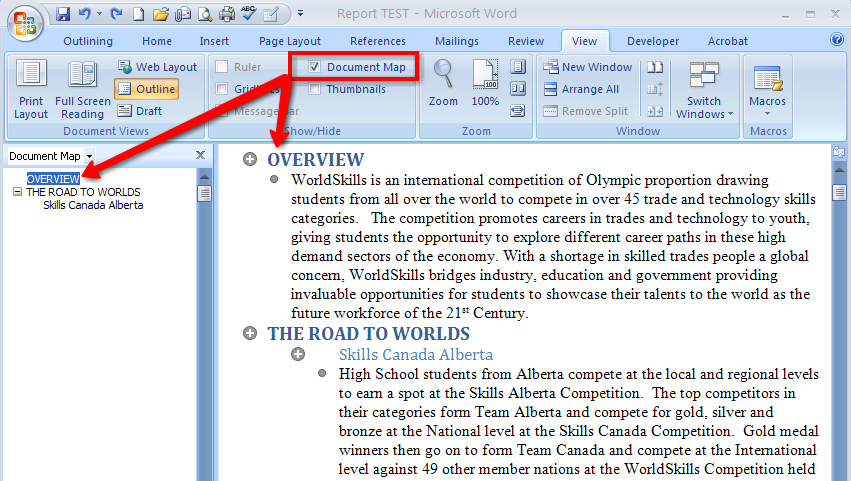Select bullet of High School students paragraph
Viewport: 851px width, 481px height.
pyautogui.click(x=322, y=373)
